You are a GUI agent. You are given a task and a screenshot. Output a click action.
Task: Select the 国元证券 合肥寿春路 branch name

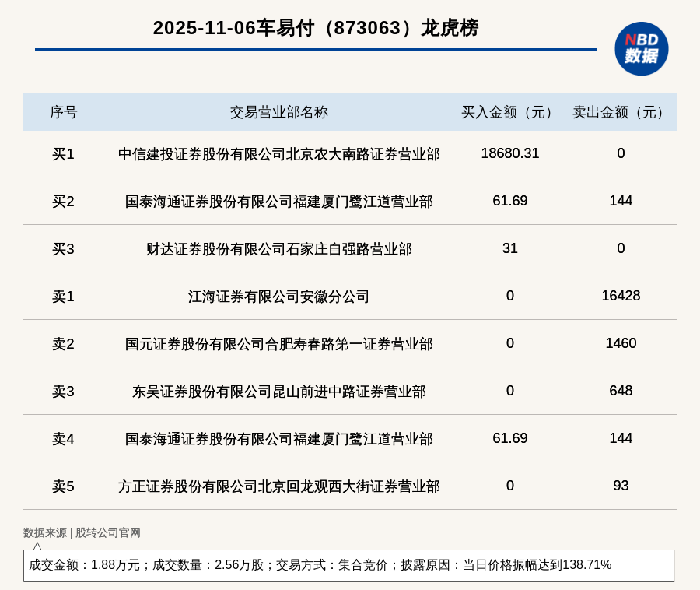(x=278, y=344)
